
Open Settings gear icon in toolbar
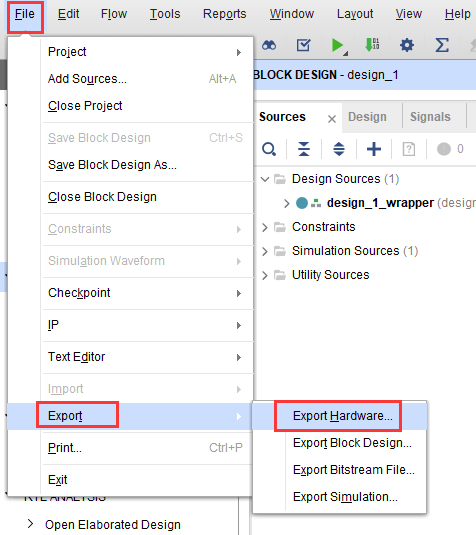pyautogui.click(x=407, y=45)
